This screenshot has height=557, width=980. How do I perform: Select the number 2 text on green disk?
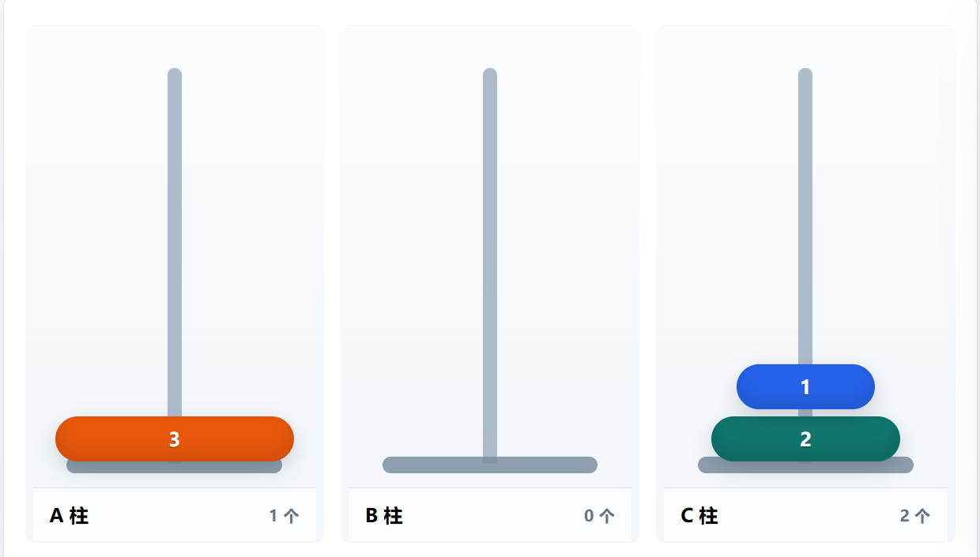click(x=805, y=439)
